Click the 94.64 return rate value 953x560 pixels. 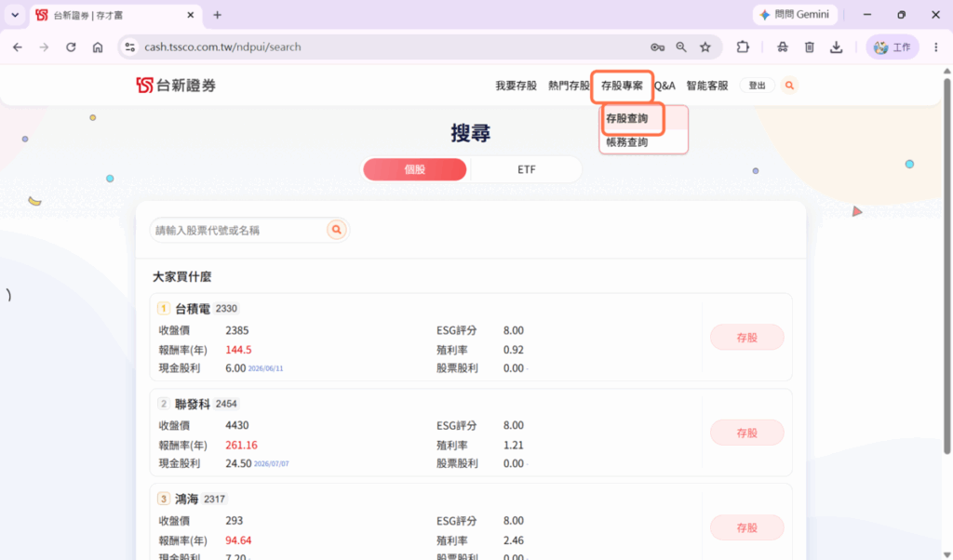pyautogui.click(x=238, y=540)
